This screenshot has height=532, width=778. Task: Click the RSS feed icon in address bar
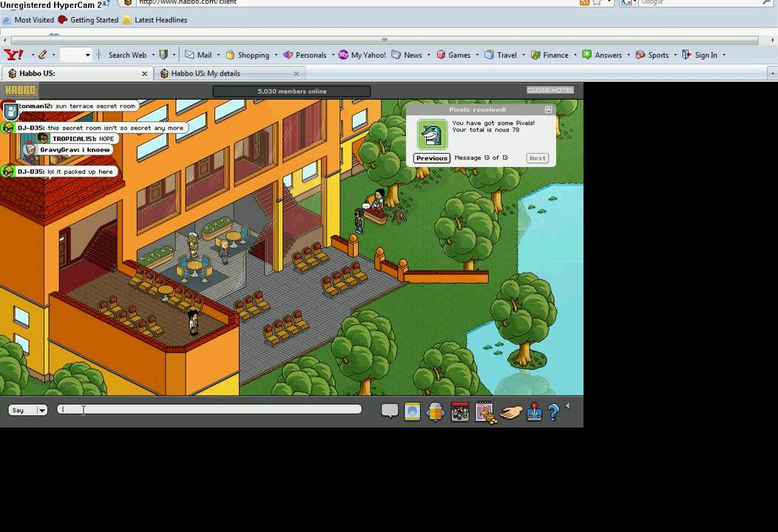584,2
